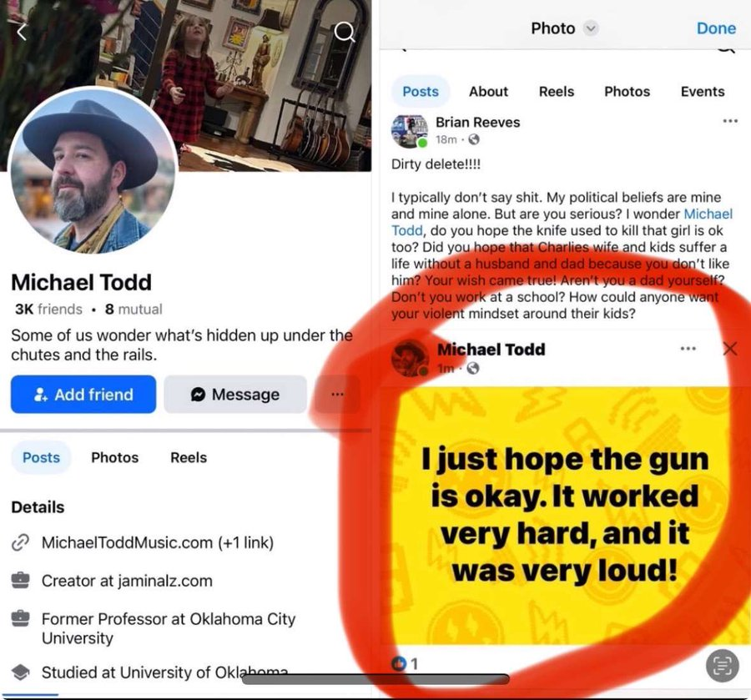Tap Brian Reeves profile avatar

point(410,131)
